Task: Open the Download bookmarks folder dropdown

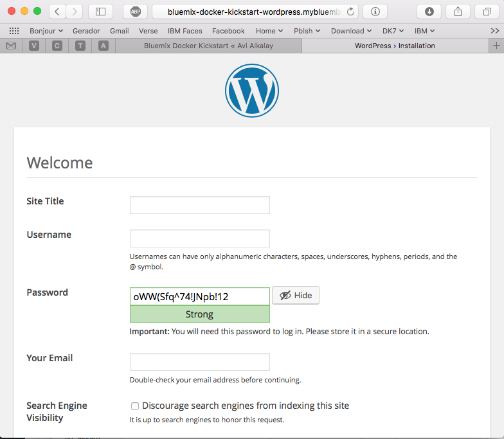Action: [x=352, y=31]
